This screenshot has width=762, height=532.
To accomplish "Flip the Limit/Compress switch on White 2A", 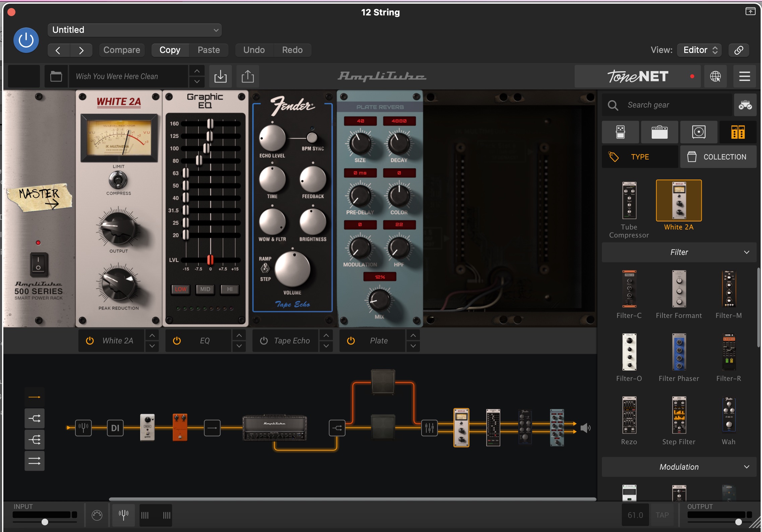I will click(118, 180).
